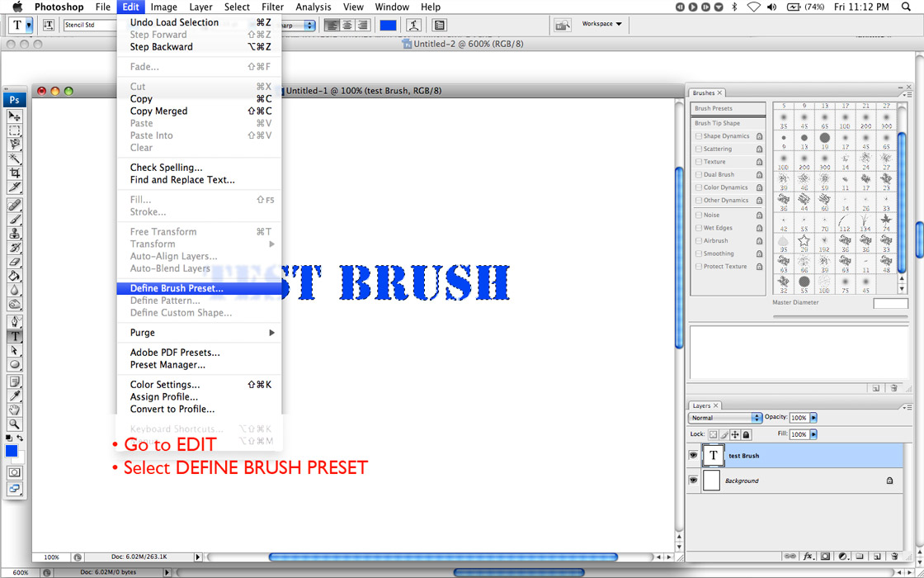924x578 pixels.
Task: Select the History Brush tool
Action: click(15, 247)
